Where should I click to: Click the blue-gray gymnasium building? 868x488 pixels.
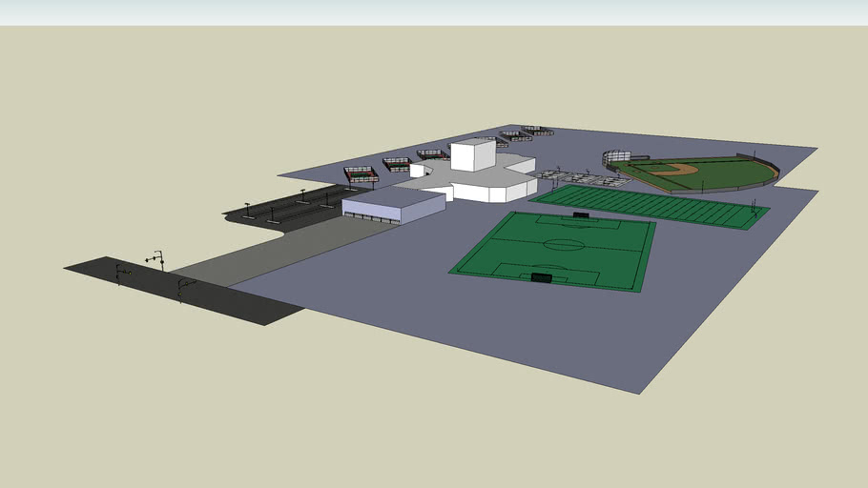[394, 205]
